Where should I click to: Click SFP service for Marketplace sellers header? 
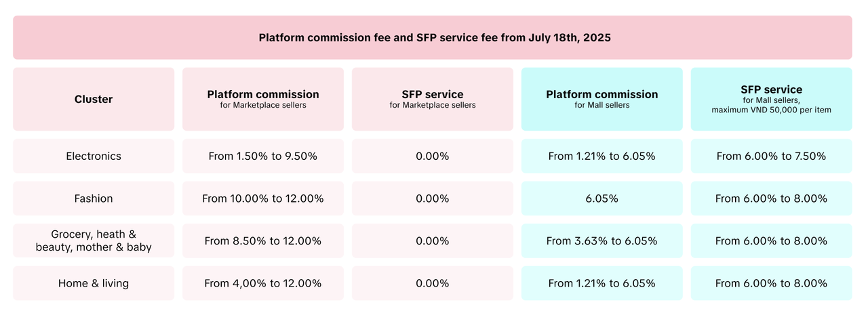(433, 99)
